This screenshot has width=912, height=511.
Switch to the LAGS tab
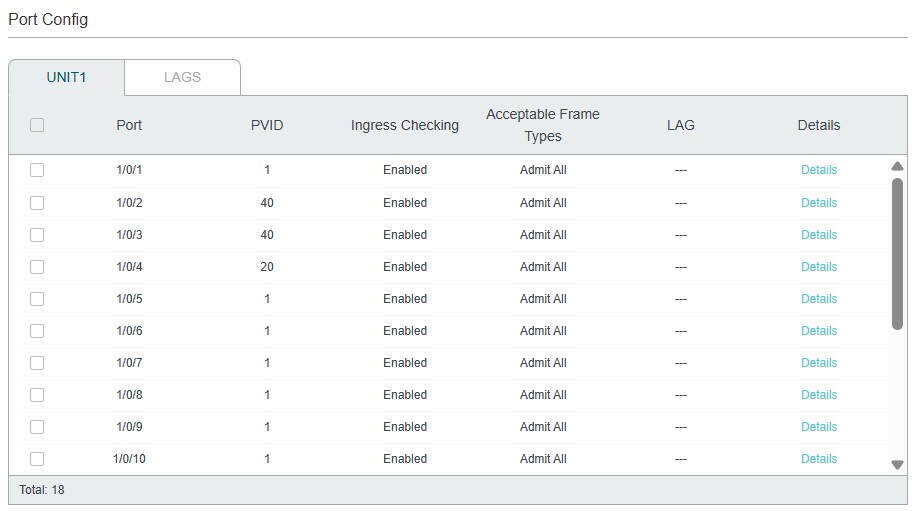coord(182,77)
